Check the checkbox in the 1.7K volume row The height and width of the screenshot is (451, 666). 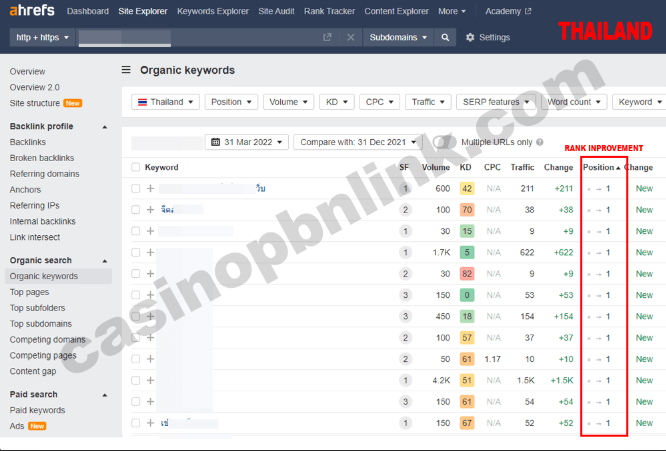click(x=135, y=252)
